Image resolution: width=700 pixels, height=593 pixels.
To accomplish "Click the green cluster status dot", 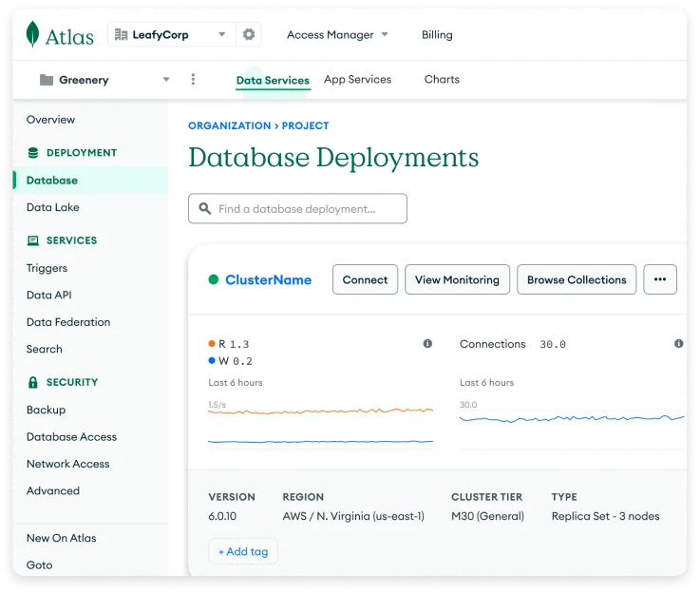I will pyautogui.click(x=214, y=279).
